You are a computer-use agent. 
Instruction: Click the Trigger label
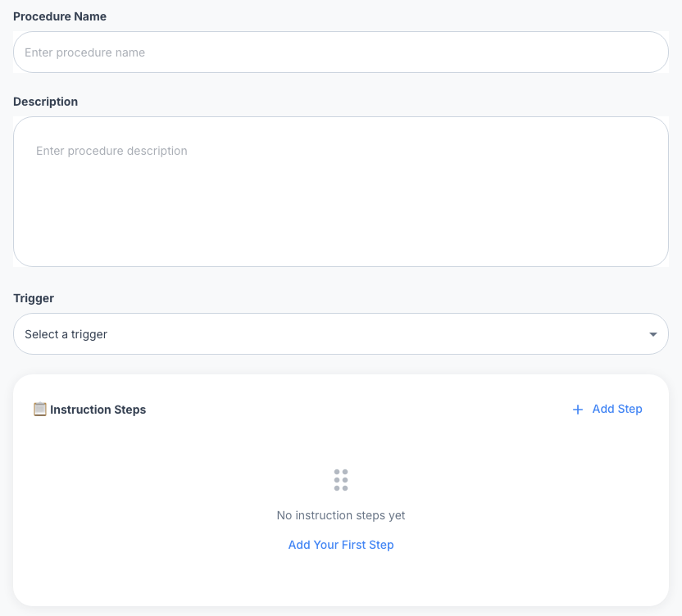[x=34, y=298]
